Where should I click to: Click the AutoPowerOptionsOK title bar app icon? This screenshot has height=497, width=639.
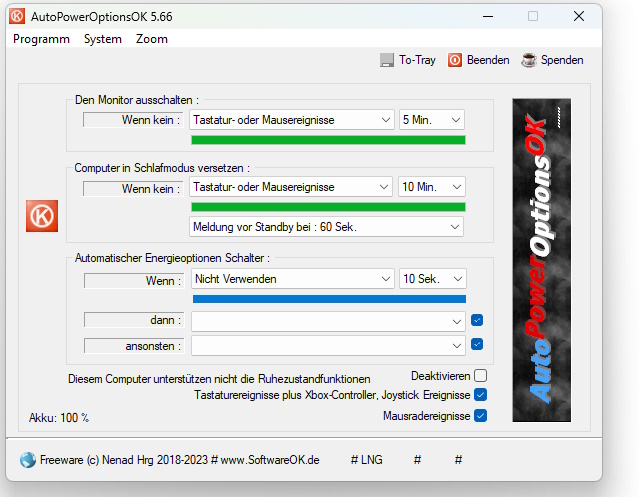[17, 16]
